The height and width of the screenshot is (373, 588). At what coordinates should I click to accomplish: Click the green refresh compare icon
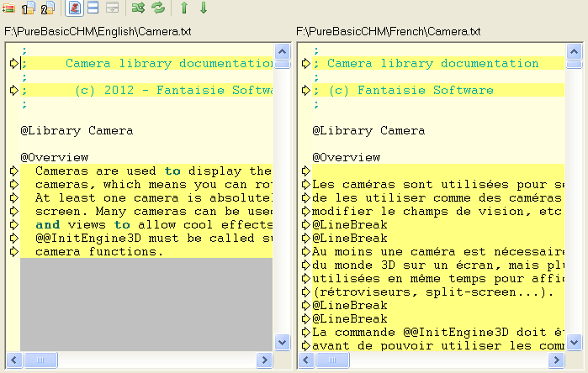pyautogui.click(x=157, y=8)
